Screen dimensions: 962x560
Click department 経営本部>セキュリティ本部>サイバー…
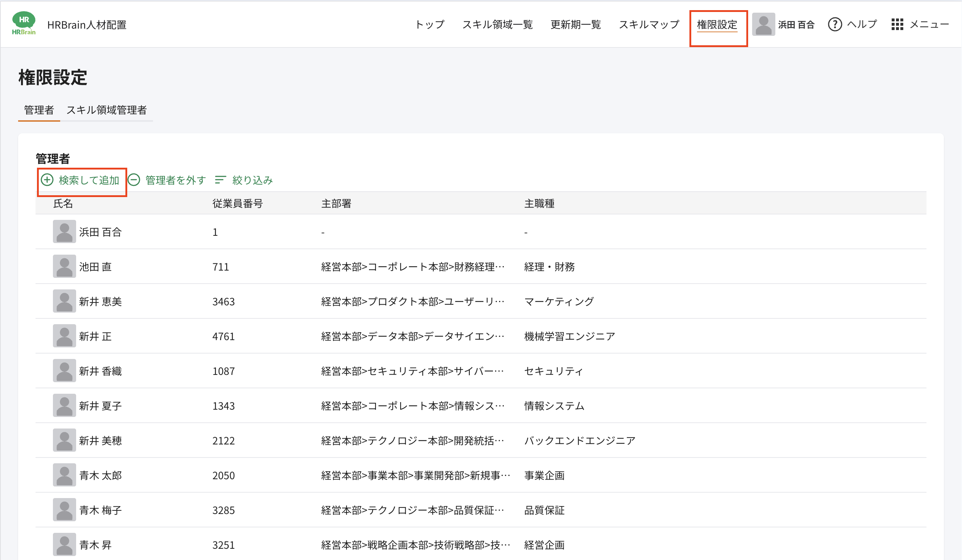(x=412, y=371)
